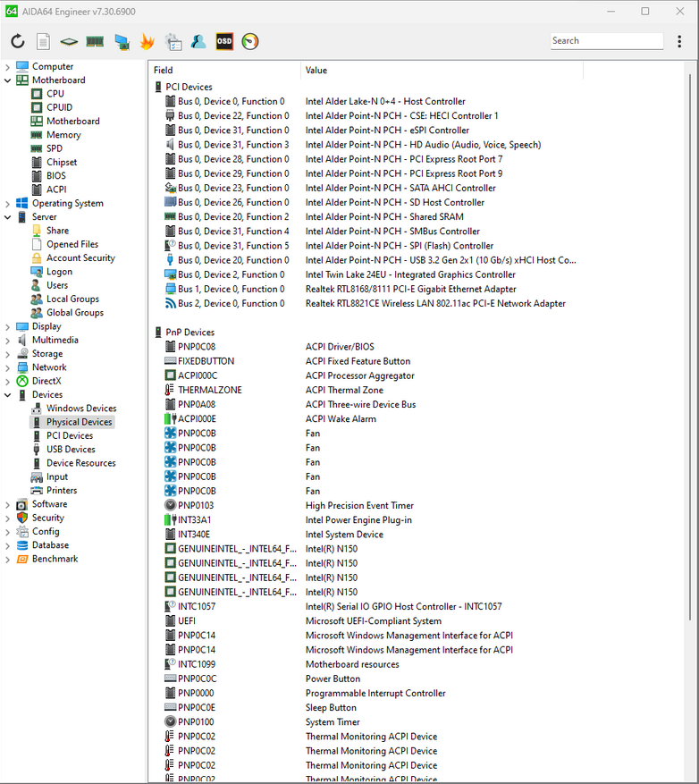Viewport: 699px width, 784px height.
Task: Open the OSD panel icon
Action: [224, 41]
